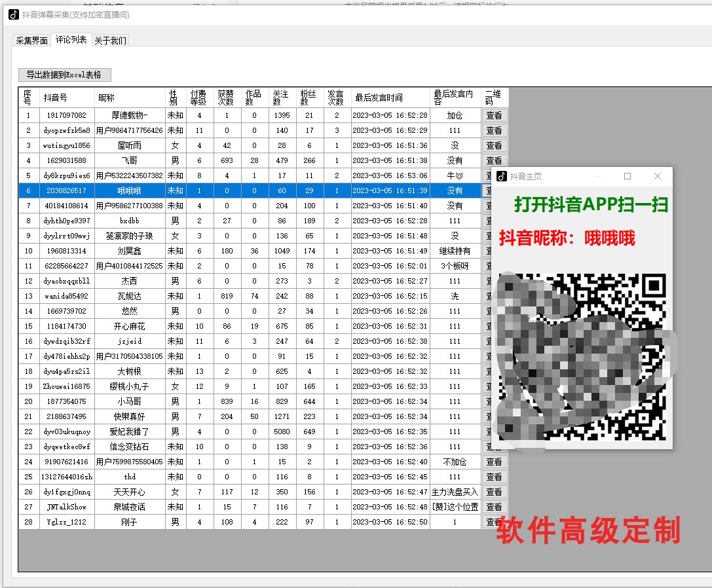The height and width of the screenshot is (588, 712).
Task: Select nickname 爱妃我错了
Action: pos(130,432)
